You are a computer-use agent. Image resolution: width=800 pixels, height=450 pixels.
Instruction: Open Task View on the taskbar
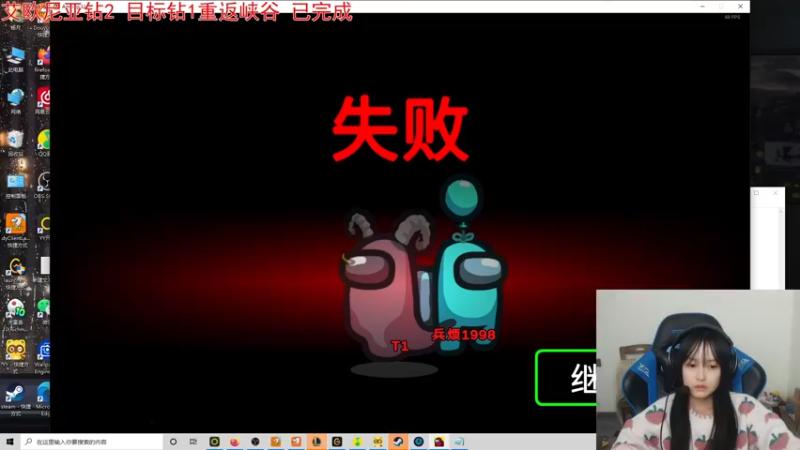(193, 442)
